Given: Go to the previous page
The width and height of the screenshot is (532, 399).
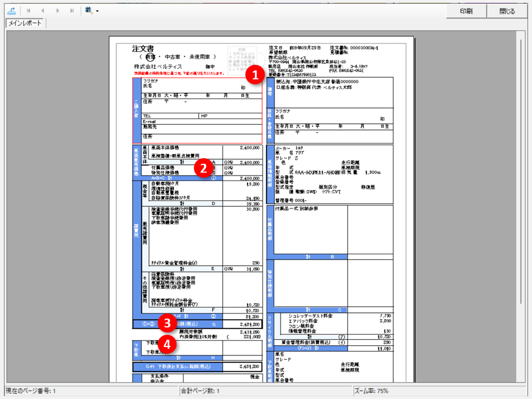Looking at the screenshot, I should coord(42,11).
